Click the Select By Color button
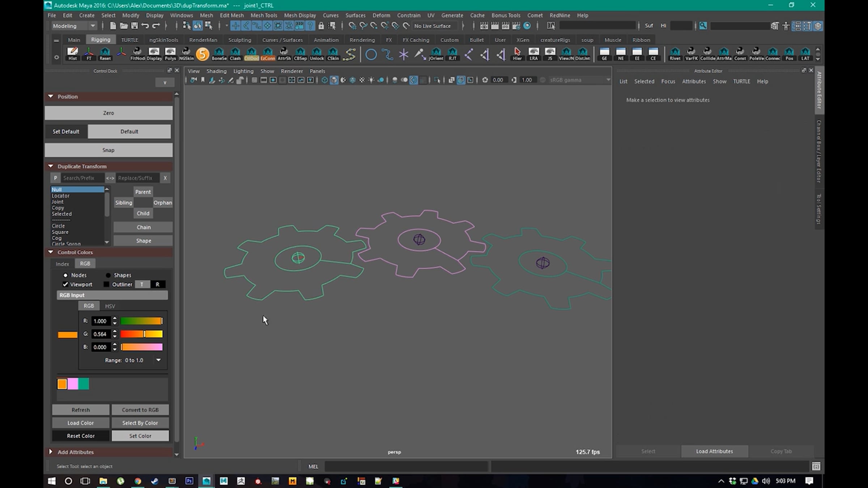The height and width of the screenshot is (488, 868). click(140, 423)
